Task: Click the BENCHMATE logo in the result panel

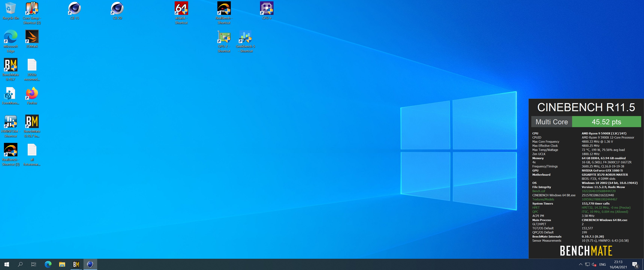Action: tap(586, 251)
